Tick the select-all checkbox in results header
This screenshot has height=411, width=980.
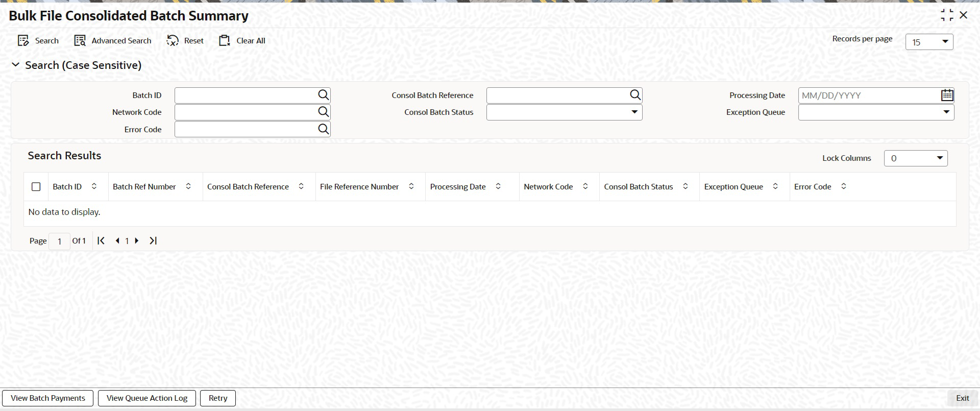pos(36,187)
